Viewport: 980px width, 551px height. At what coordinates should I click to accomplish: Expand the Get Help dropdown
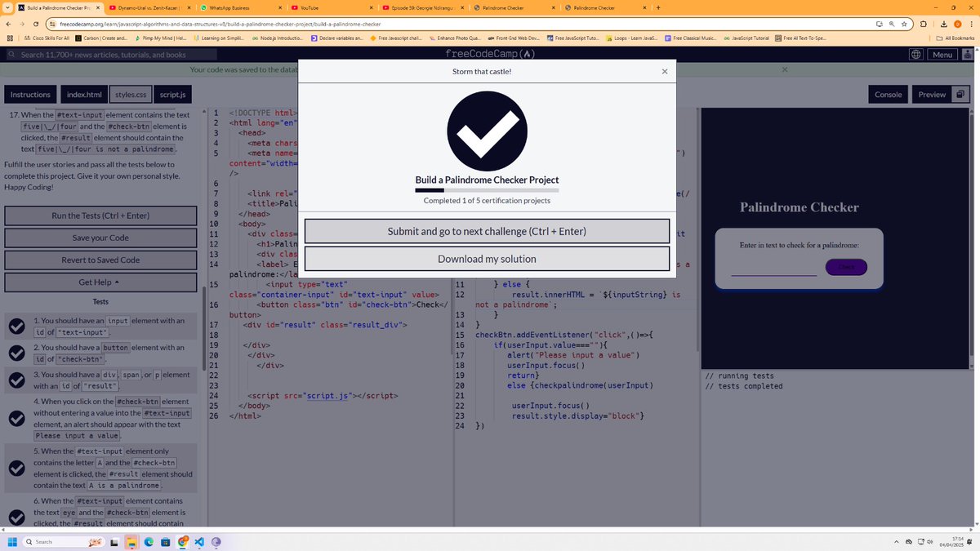click(x=100, y=282)
